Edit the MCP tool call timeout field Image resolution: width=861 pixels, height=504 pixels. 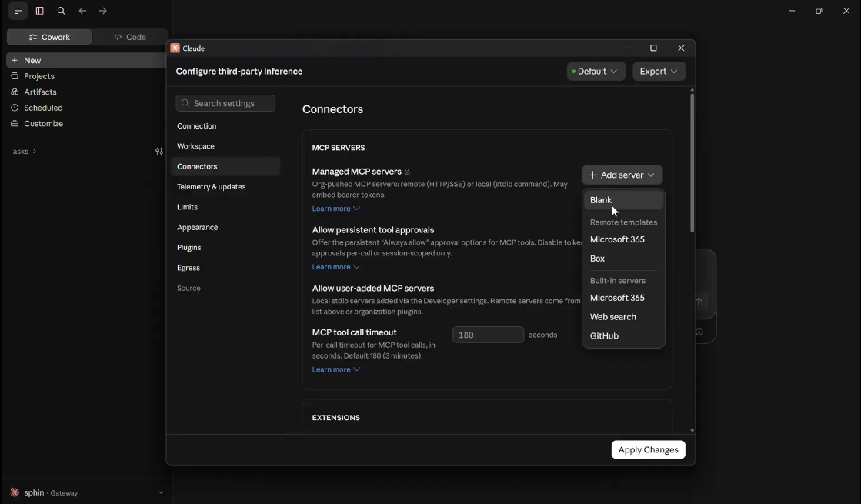click(488, 335)
